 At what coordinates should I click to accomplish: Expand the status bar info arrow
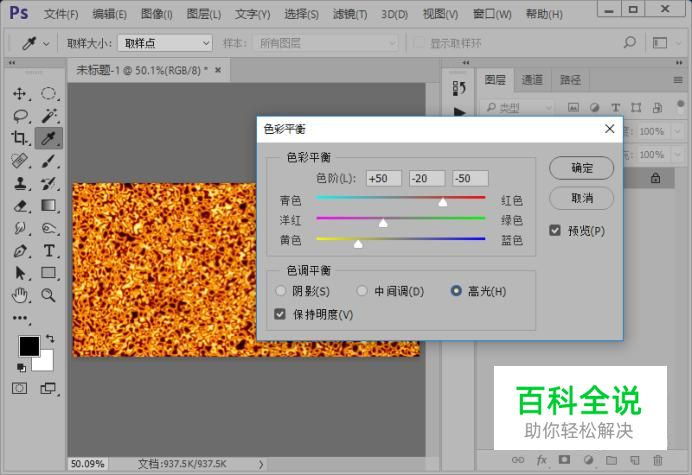[261, 464]
